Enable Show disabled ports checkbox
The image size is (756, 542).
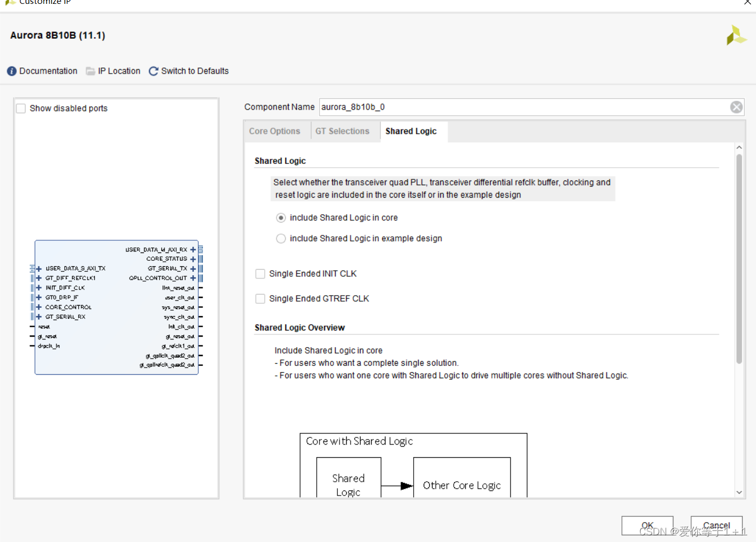pos(21,109)
